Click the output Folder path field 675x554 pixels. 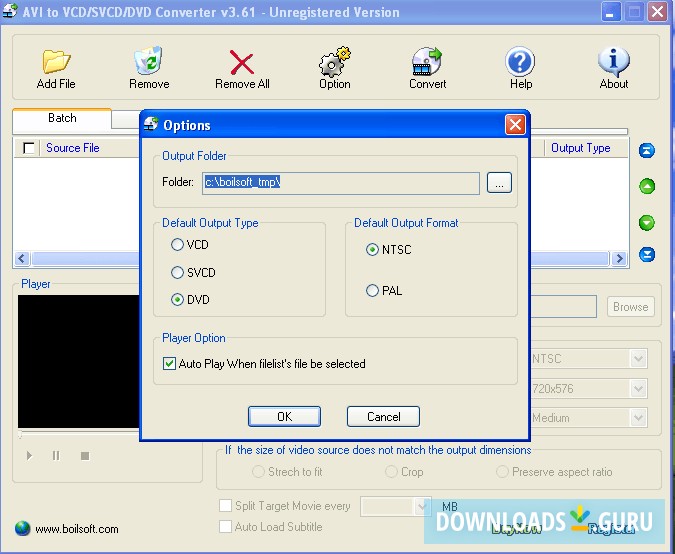341,183
